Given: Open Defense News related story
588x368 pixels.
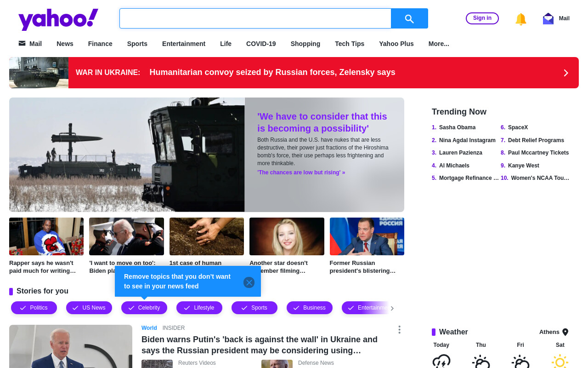Looking at the screenshot, I should (x=316, y=363).
